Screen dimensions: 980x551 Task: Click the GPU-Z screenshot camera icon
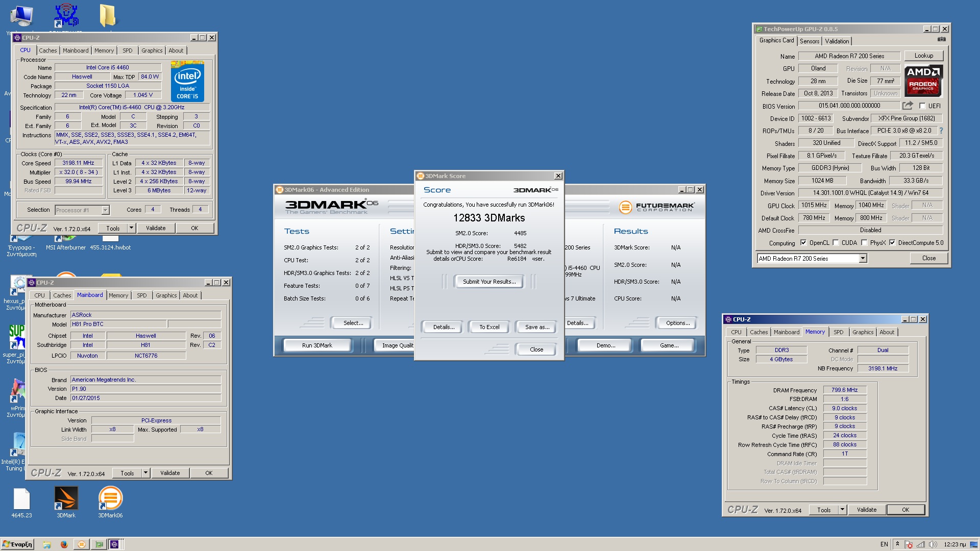[x=942, y=39]
